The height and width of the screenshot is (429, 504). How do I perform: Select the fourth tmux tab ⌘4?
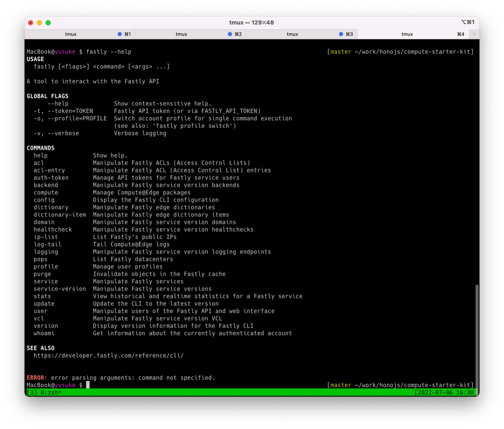click(413, 34)
